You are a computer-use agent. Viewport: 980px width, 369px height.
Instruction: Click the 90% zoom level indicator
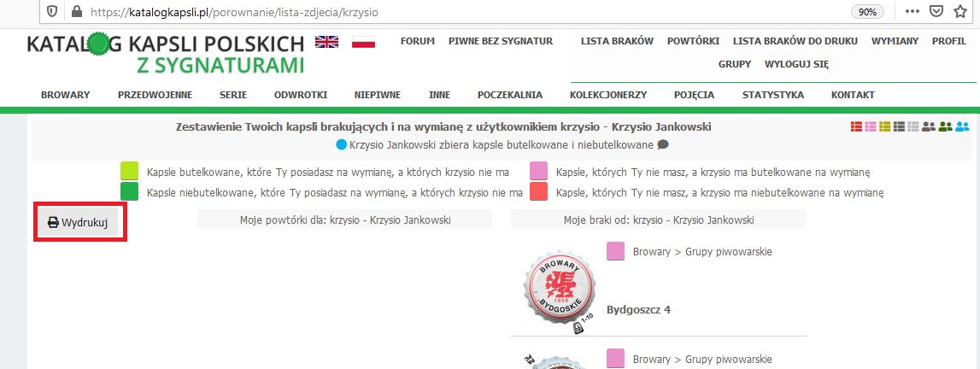866,12
